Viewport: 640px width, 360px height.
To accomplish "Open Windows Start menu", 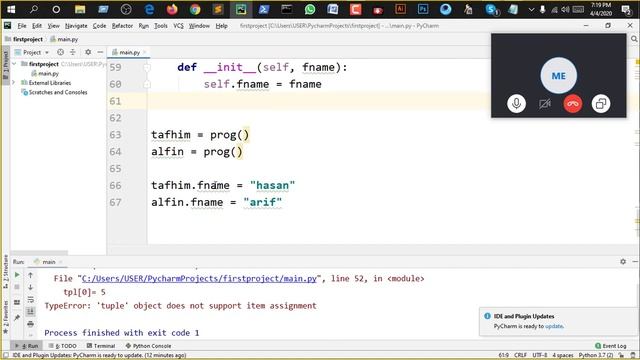I will pos(11,9).
